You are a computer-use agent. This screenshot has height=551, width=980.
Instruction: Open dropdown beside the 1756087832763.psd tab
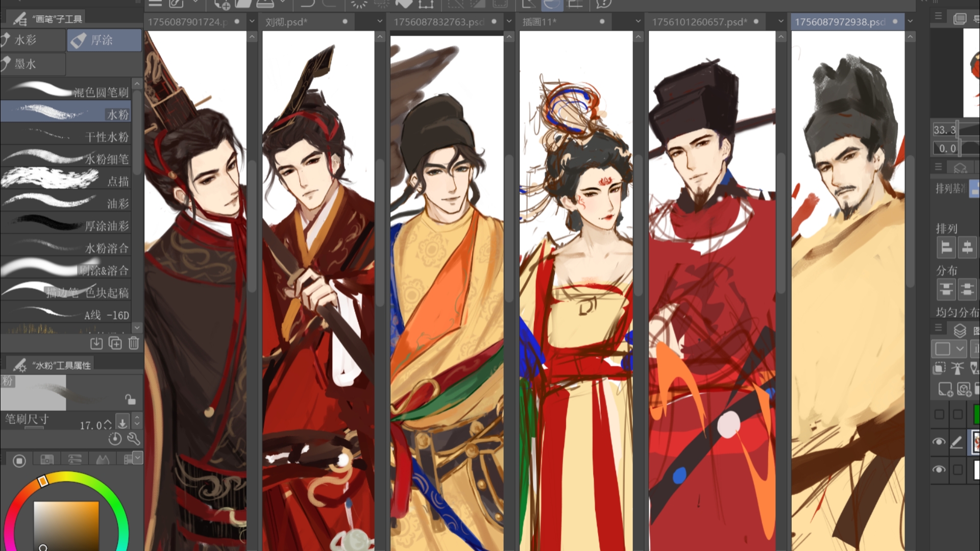509,21
